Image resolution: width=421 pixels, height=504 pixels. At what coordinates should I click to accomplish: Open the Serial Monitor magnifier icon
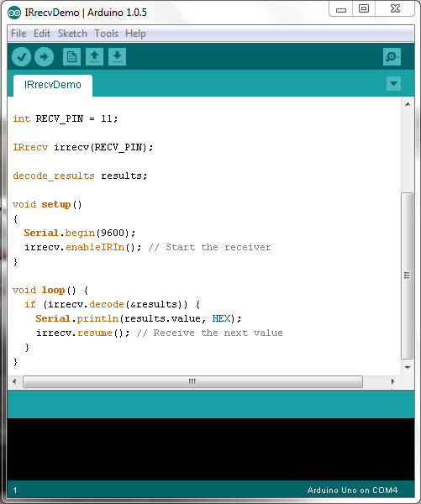pyautogui.click(x=392, y=57)
